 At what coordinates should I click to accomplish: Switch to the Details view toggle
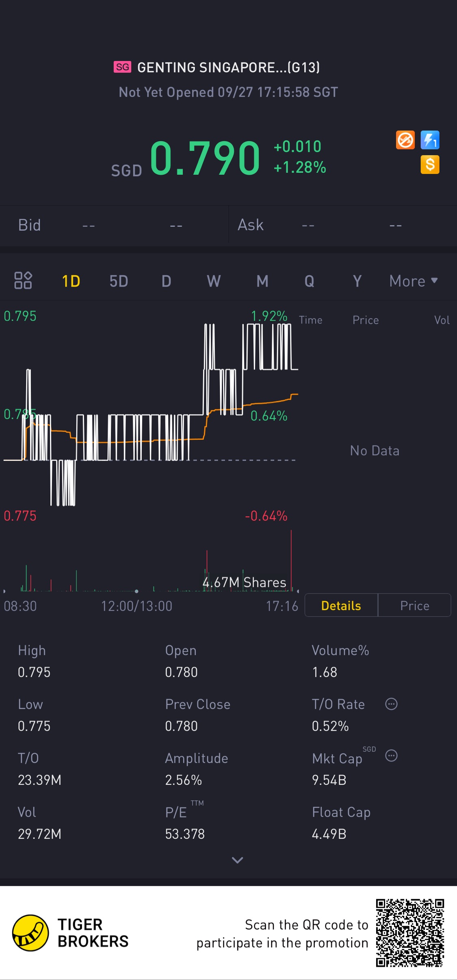click(x=341, y=606)
